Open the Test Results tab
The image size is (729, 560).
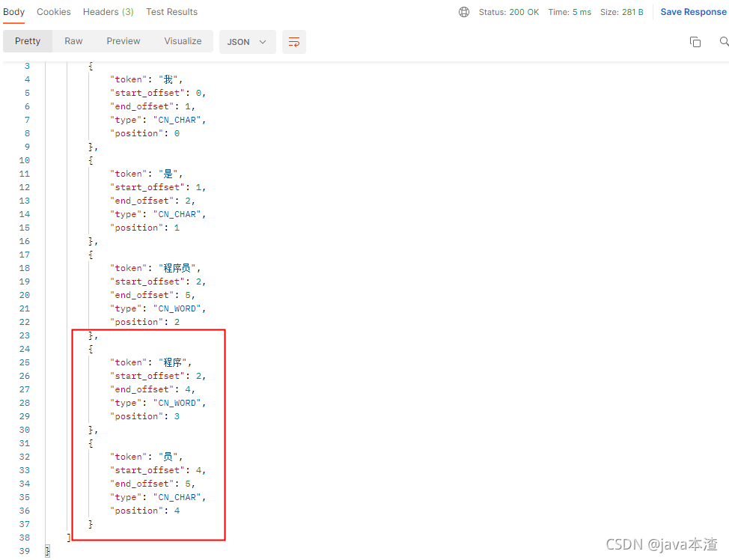pos(171,12)
